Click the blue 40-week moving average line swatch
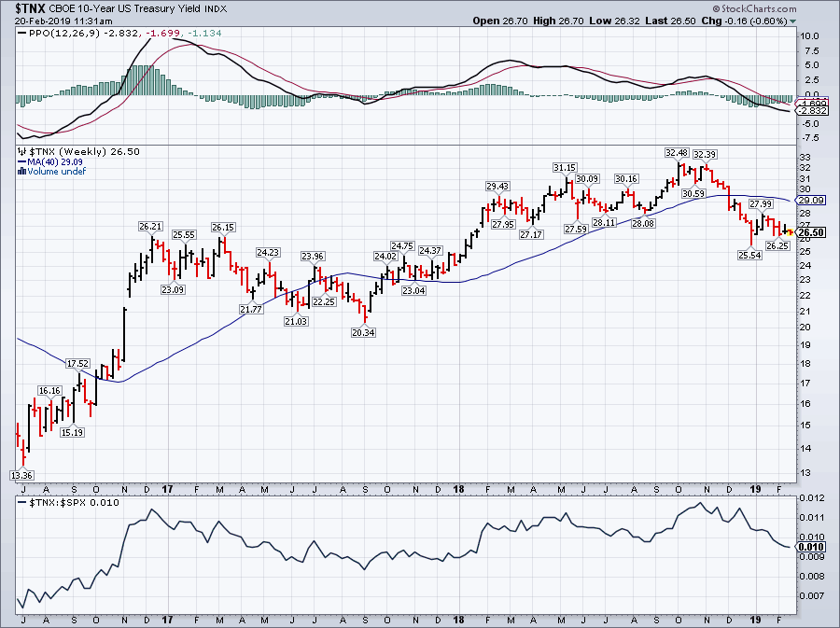This screenshot has height=628, width=840. click(22, 161)
